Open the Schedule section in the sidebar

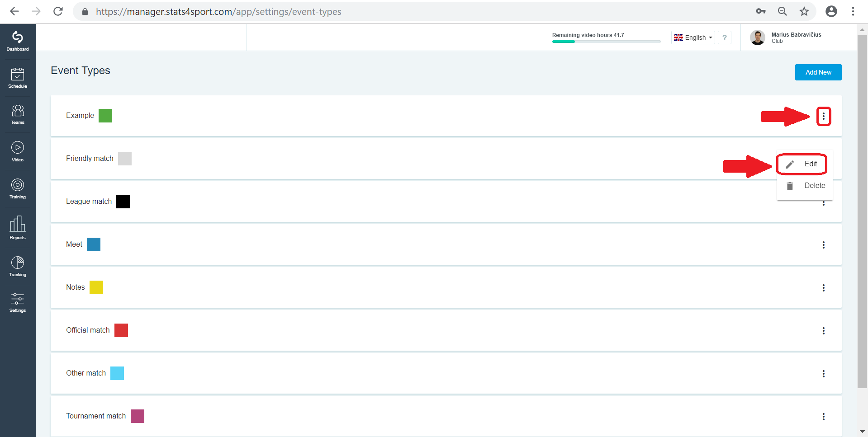tap(18, 78)
